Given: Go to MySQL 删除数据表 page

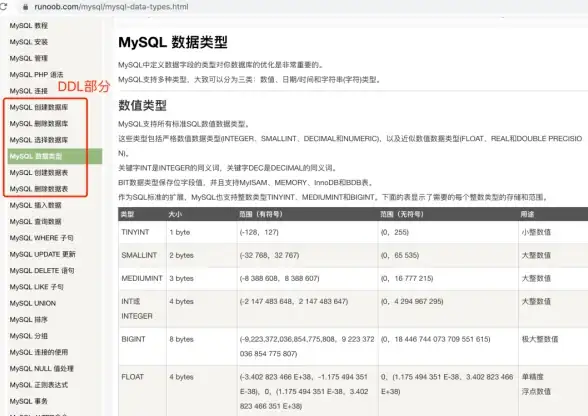Looking at the screenshot, I should [x=39, y=189].
